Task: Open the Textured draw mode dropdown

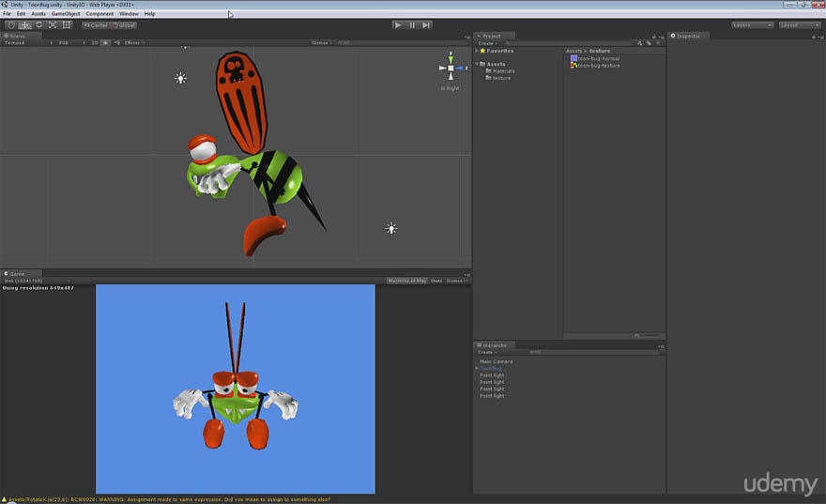Action: click(x=28, y=42)
